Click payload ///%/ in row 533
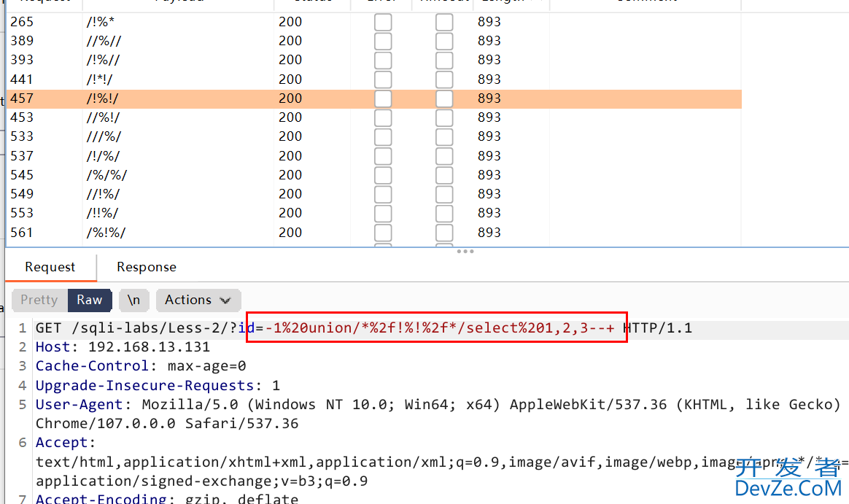Viewport: 849px width, 504px height. pyautogui.click(x=104, y=136)
